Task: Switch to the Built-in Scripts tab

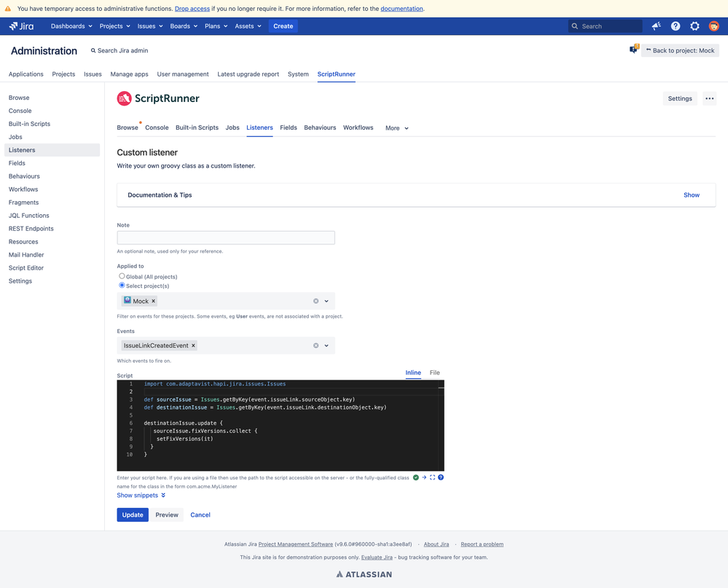Action: click(x=197, y=128)
